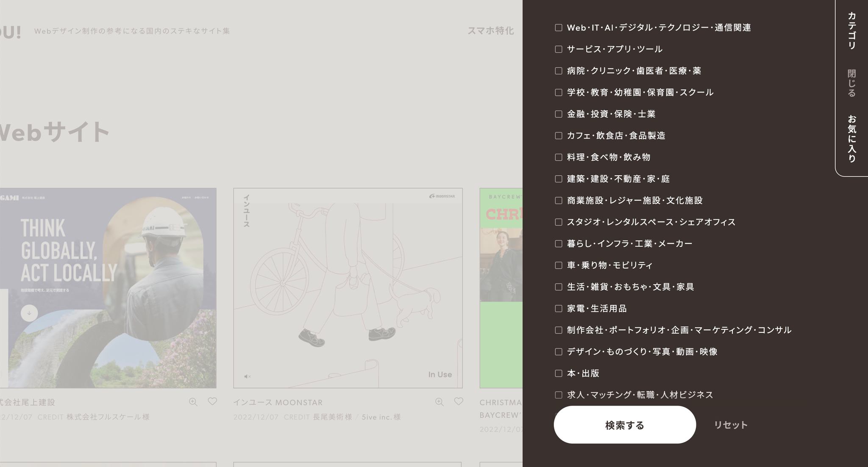This screenshot has width=868, height=467.
Task: Click magnifier zoom icon for インユース MOONSTAR
Action: pyautogui.click(x=439, y=402)
